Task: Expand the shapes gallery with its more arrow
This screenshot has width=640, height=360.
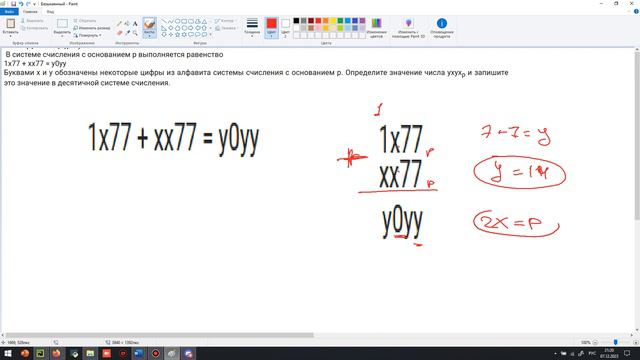Action: pos(210,35)
